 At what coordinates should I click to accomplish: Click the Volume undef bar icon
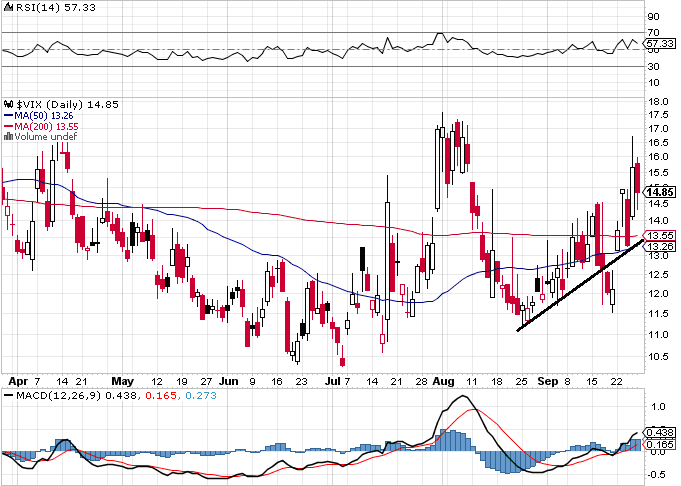tap(9, 137)
